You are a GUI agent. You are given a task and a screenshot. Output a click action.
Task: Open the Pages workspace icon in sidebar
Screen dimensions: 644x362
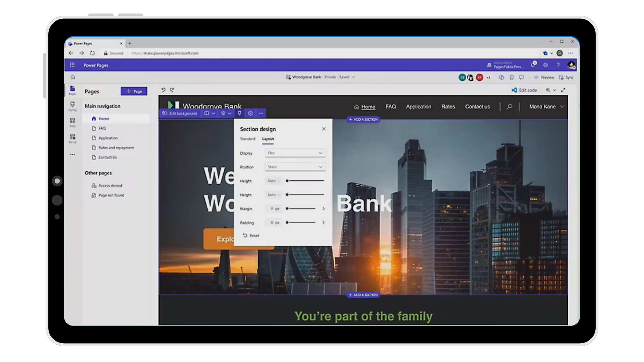pos(72,90)
